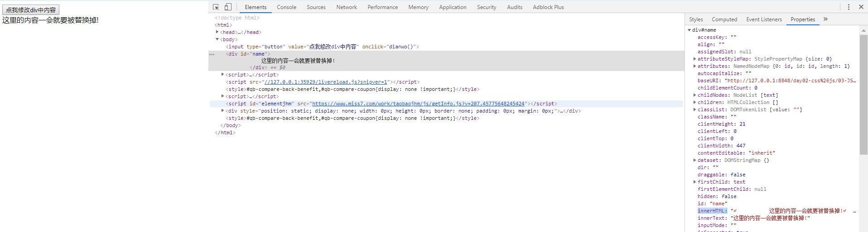Click the page text 这里的内容一会就要被替换掉!

coord(50,20)
